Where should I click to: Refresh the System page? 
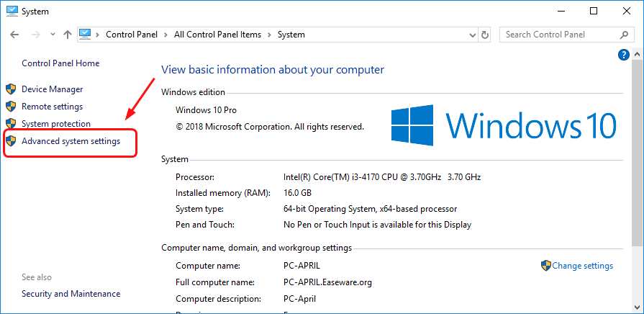pyautogui.click(x=485, y=35)
